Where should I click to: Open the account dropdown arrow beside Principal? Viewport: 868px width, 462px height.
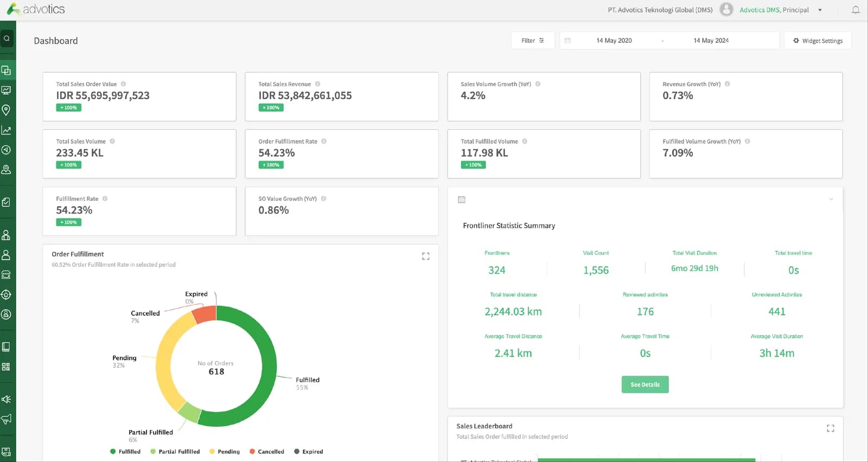point(820,10)
